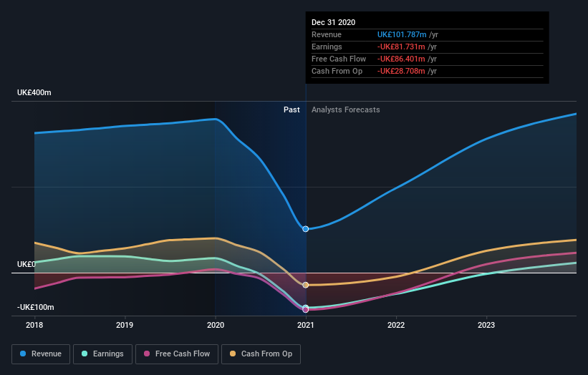Click the Earnings row label in tooltip
Screen dimensions: 588x375
point(327,47)
